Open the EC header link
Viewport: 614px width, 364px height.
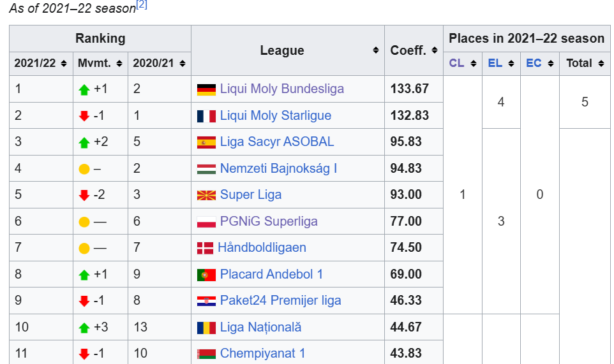point(534,63)
